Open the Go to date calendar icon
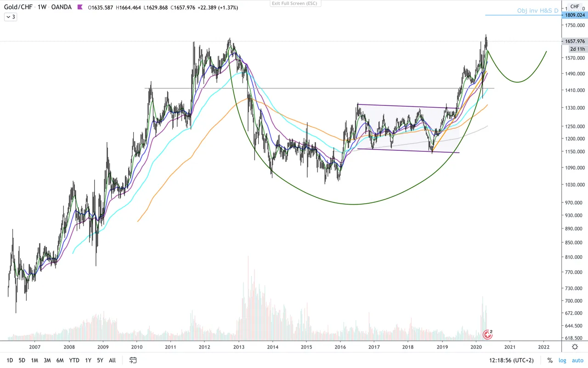 [x=133, y=360]
